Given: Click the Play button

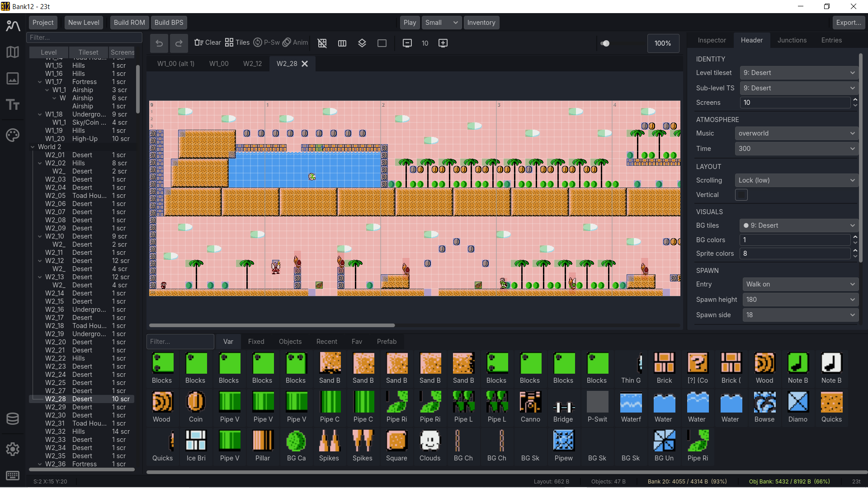Looking at the screenshot, I should coord(410,23).
